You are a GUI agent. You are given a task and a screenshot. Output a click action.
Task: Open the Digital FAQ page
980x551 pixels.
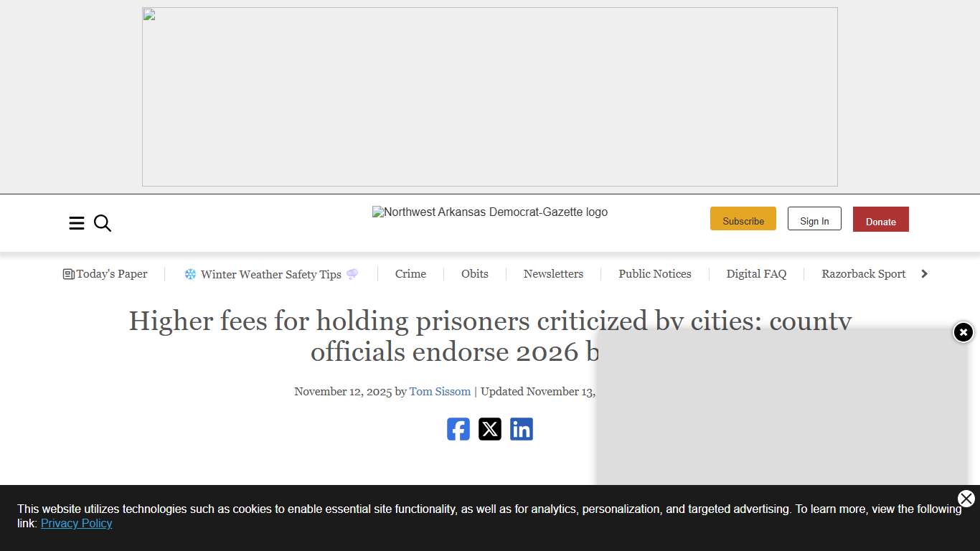pyautogui.click(x=756, y=273)
